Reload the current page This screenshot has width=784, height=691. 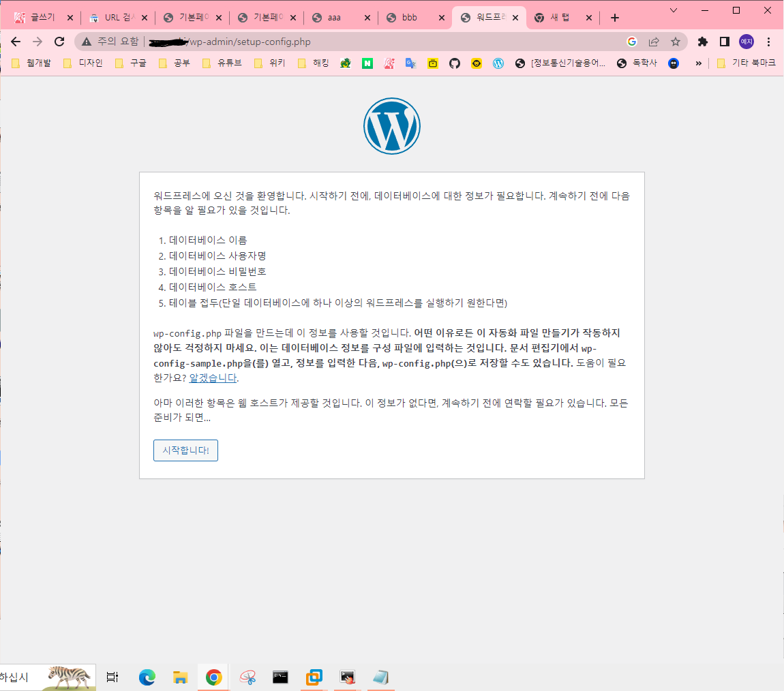coord(59,42)
